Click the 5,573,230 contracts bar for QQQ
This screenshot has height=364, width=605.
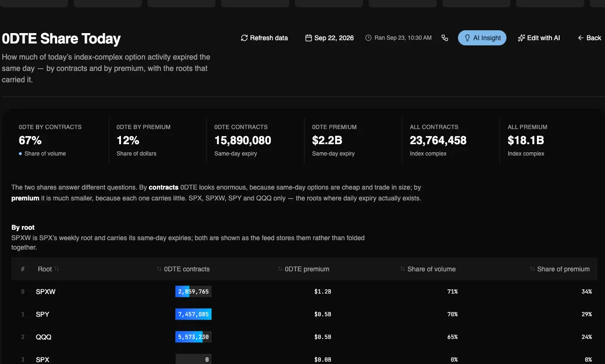coord(193,337)
